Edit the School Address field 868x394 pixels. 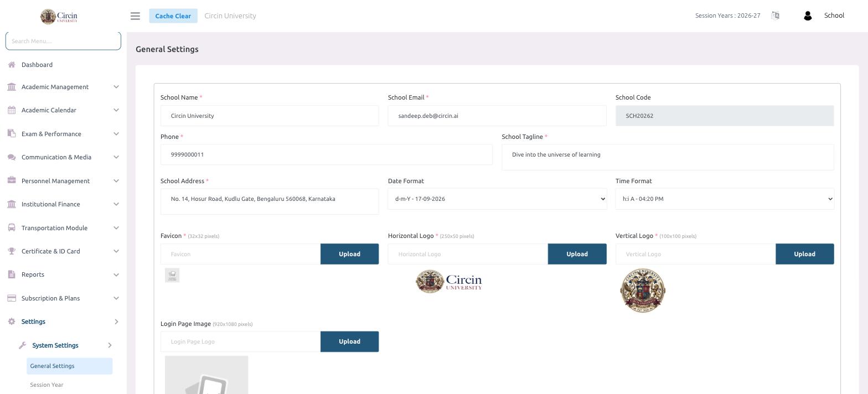click(x=270, y=201)
